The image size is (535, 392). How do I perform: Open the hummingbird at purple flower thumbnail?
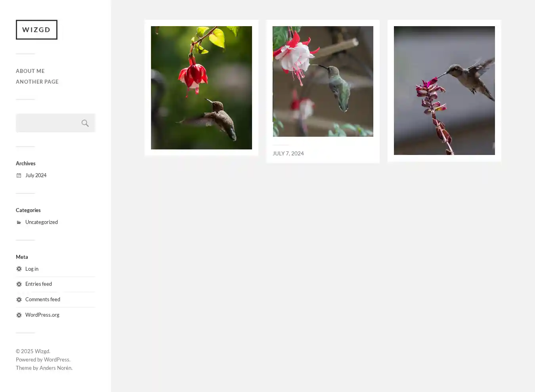[444, 90]
